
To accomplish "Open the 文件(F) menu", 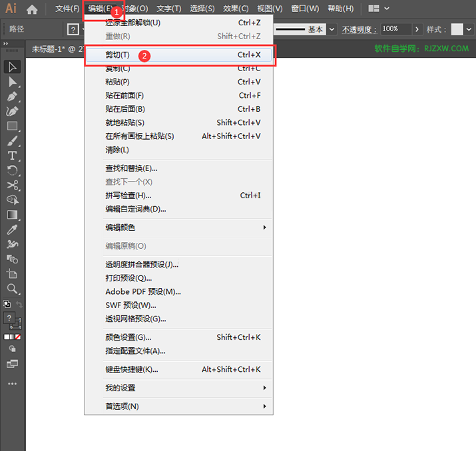I will [x=67, y=9].
